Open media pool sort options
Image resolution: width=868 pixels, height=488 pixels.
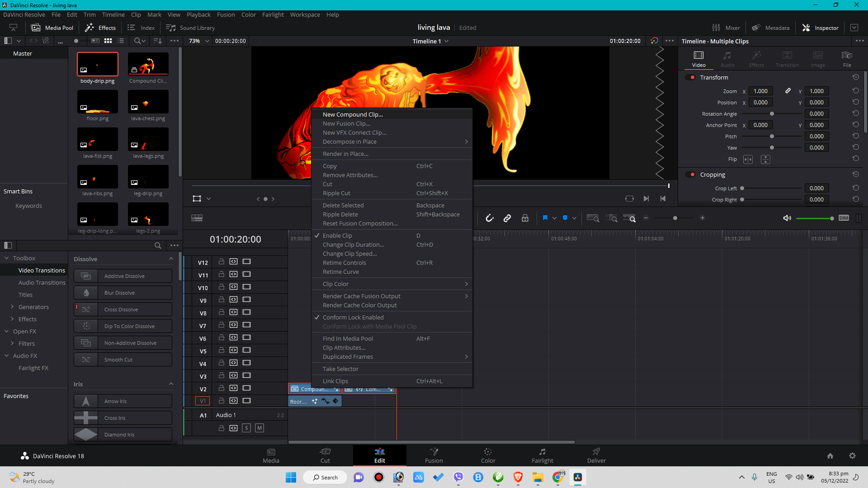coord(158,41)
